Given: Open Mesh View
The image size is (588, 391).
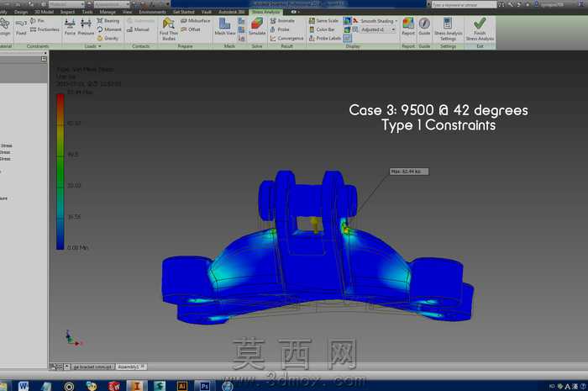Looking at the screenshot, I should click(225, 27).
